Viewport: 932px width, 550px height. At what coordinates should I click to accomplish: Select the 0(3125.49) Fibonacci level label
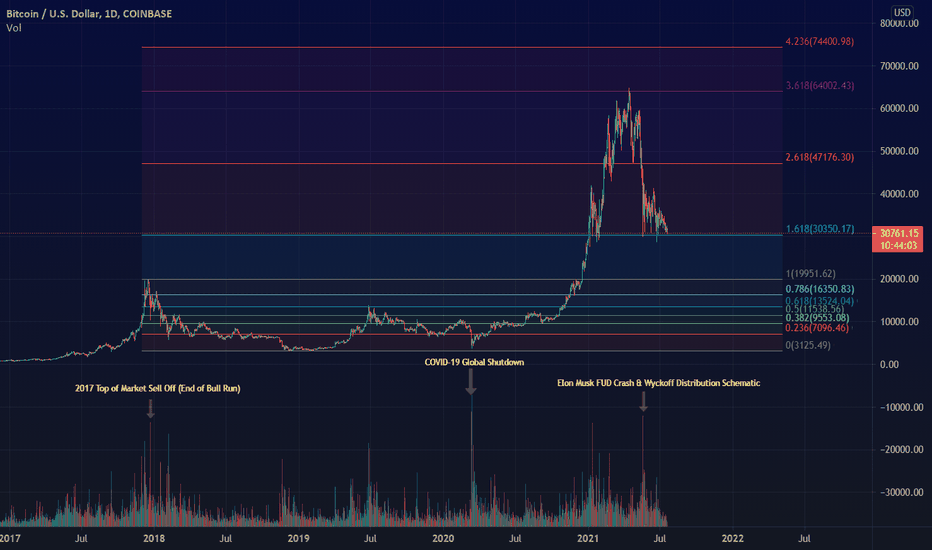click(808, 345)
